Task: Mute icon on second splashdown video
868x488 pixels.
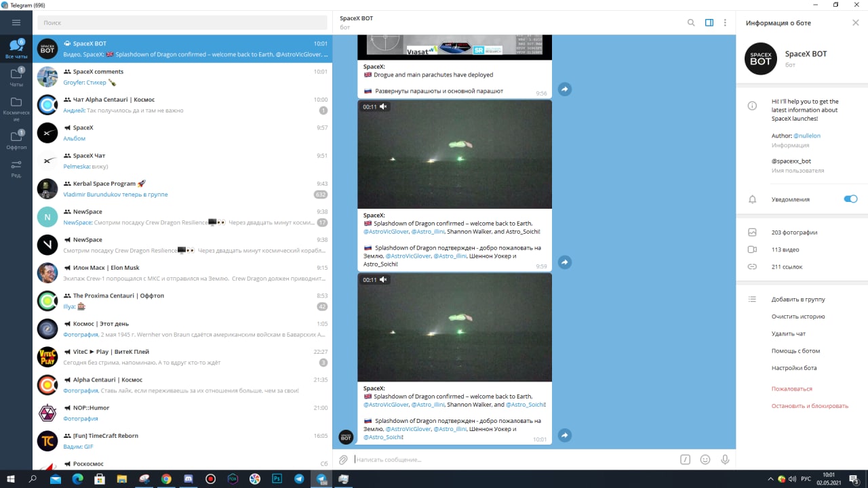Action: [384, 279]
